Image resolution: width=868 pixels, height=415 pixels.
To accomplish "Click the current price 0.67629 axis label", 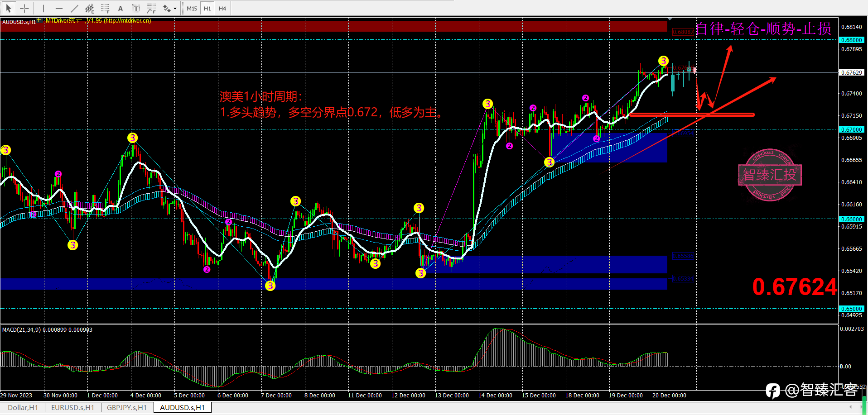I will click(x=852, y=72).
